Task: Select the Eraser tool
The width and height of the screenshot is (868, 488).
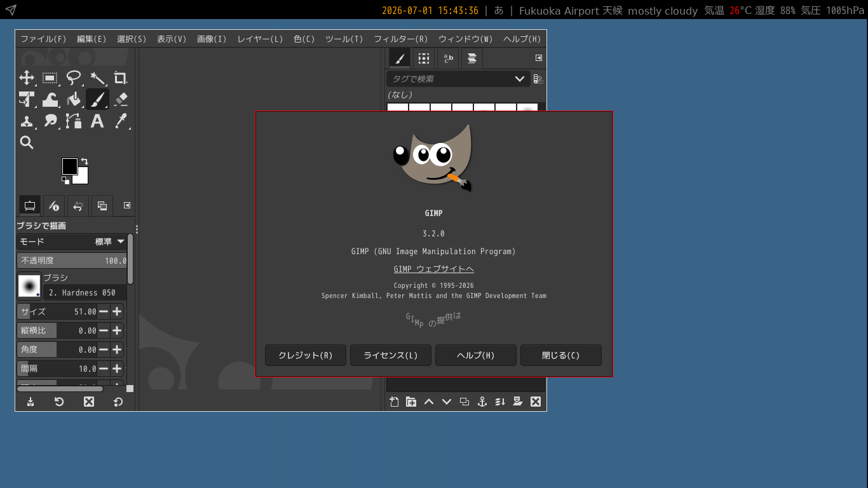Action: (x=121, y=100)
